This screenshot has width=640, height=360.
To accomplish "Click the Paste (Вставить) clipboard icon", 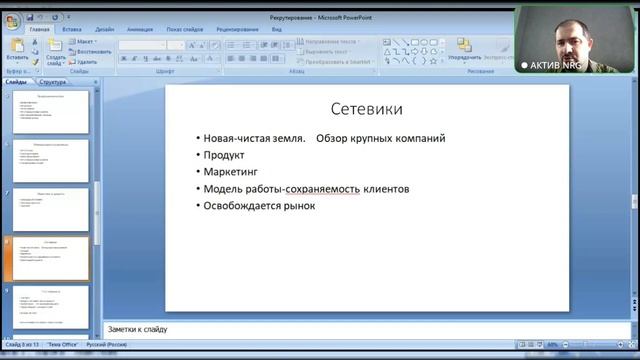I will [17, 45].
